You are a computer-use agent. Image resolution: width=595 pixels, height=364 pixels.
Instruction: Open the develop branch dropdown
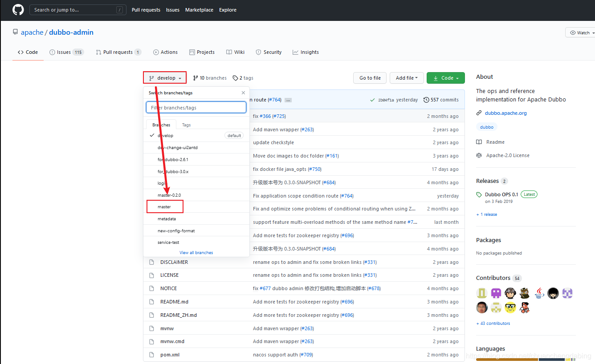[x=165, y=78]
